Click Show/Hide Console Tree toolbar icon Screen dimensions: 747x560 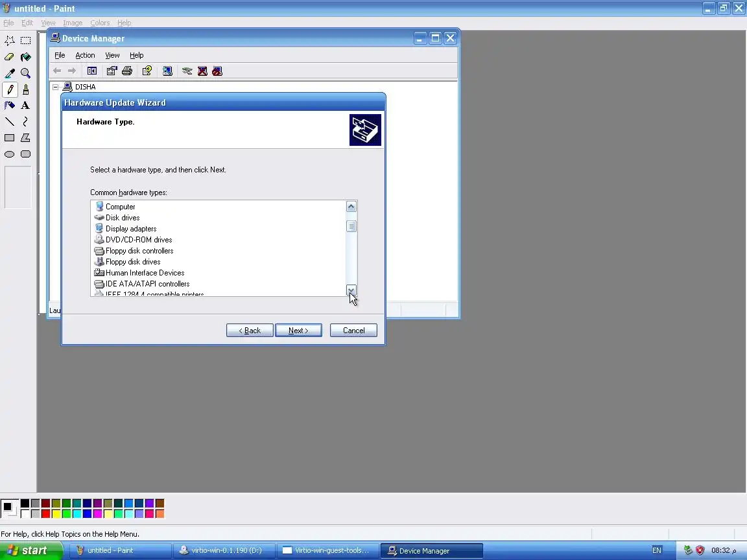[92, 71]
